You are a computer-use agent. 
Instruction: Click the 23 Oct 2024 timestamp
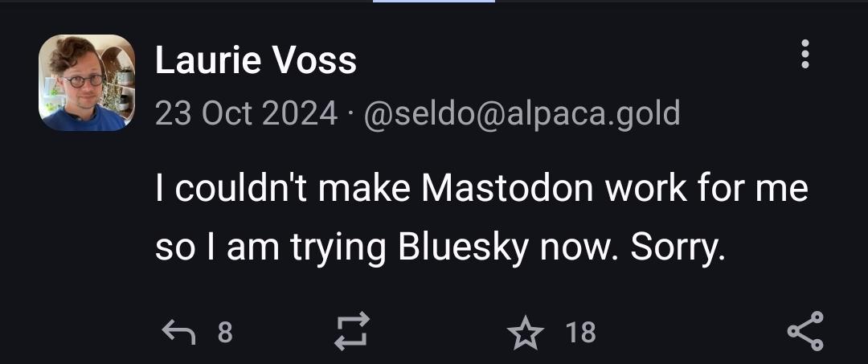pos(246,113)
